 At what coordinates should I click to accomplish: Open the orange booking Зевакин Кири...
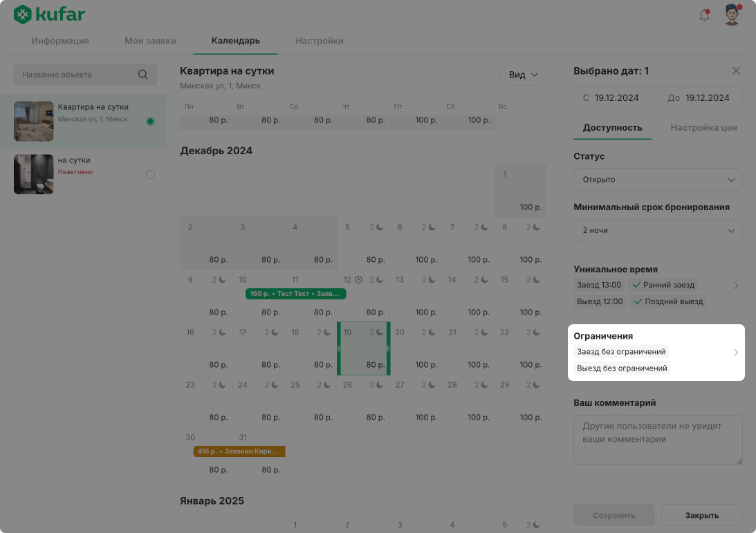coord(239,451)
